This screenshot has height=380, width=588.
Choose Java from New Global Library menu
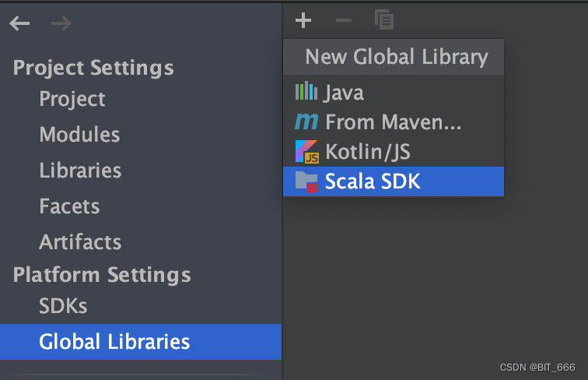pyautogui.click(x=394, y=92)
